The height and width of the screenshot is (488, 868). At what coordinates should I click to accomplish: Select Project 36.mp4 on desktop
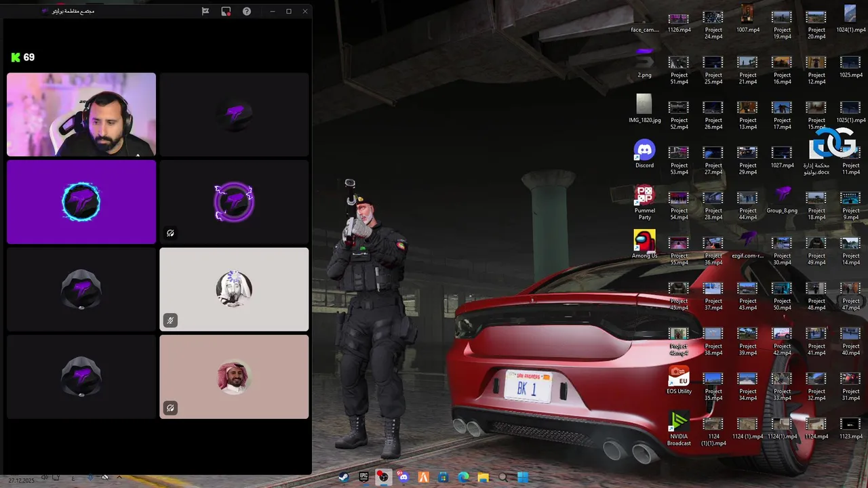point(713,251)
